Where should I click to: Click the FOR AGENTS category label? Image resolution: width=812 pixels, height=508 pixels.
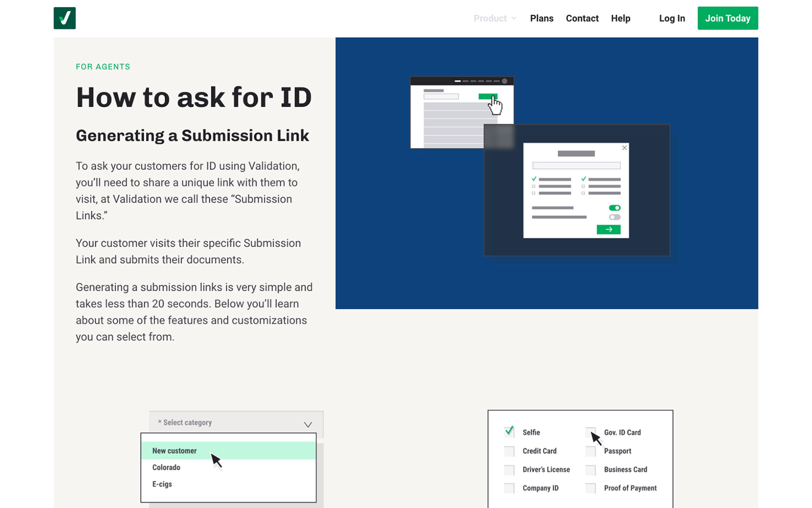(103, 67)
